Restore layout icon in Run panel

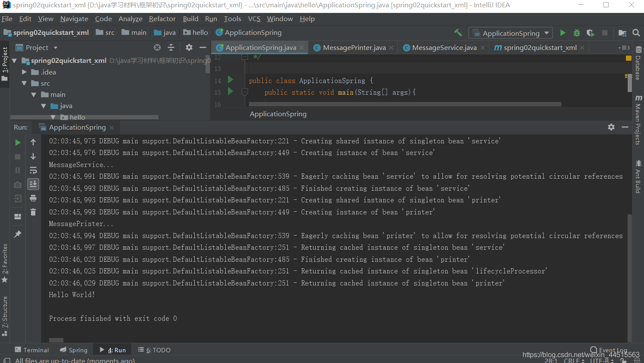coord(18,217)
